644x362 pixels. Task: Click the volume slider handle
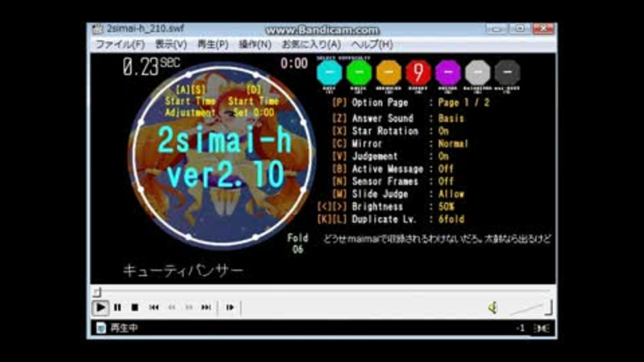tap(548, 308)
